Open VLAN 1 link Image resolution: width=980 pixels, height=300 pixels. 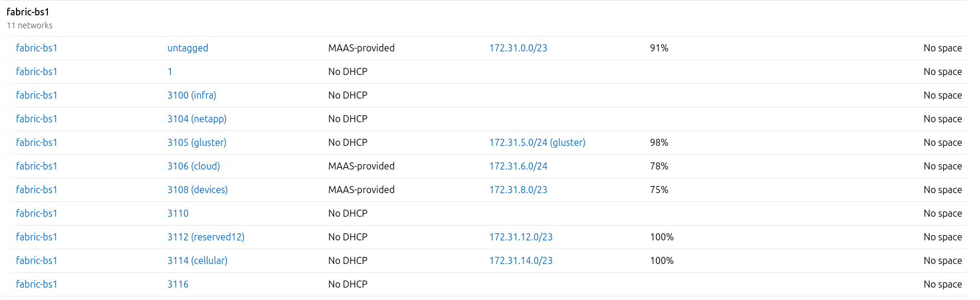pos(170,72)
